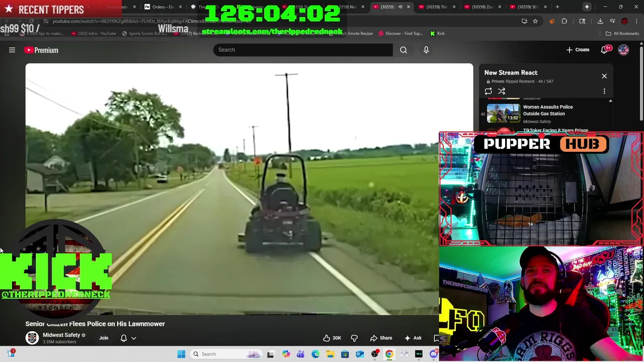Click the Ask button
Screen dimensions: 644x362
click(x=413, y=338)
